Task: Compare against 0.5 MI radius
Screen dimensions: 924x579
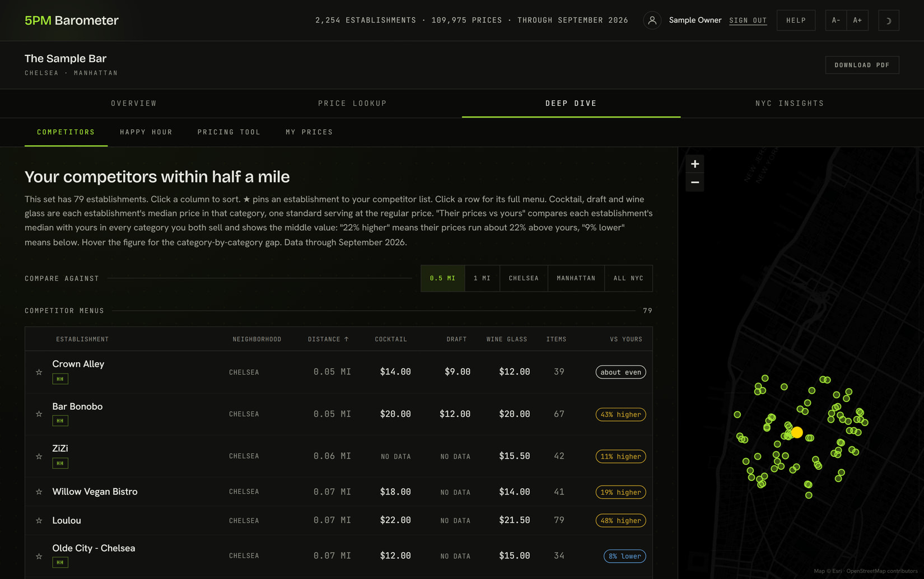Action: coord(442,278)
